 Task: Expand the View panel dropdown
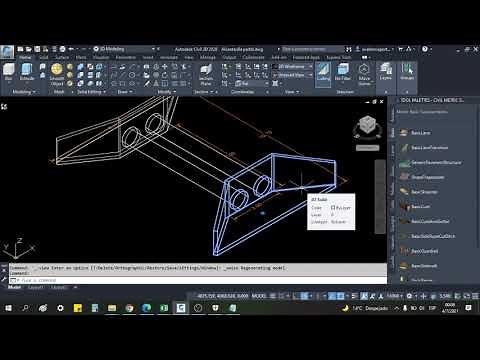(292, 92)
